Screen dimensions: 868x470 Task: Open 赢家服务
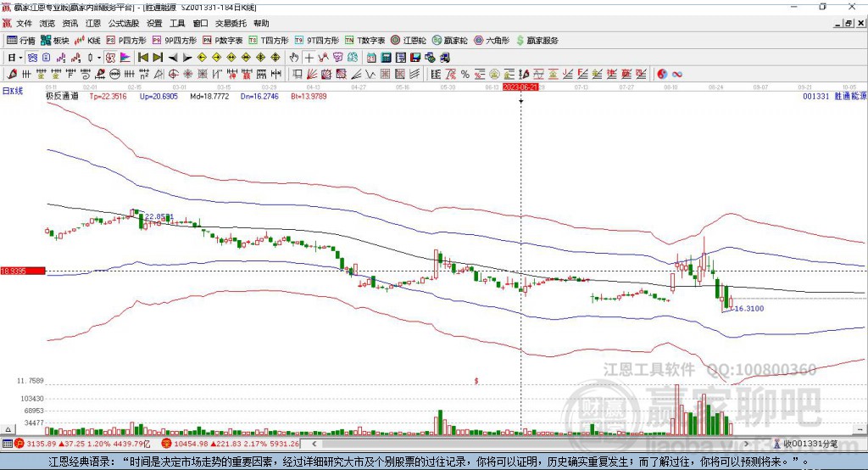[537, 41]
